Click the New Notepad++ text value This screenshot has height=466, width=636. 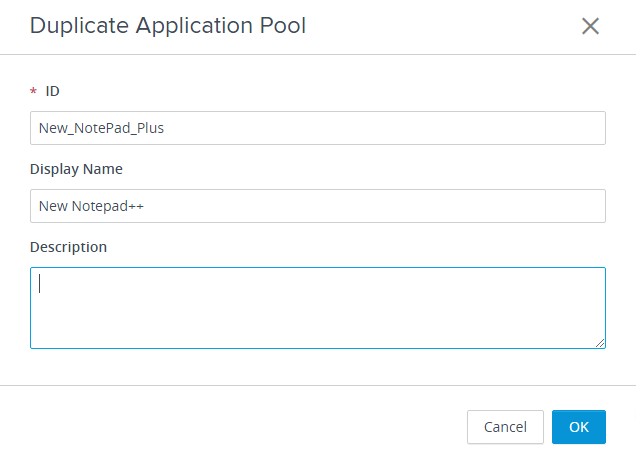[x=91, y=206]
